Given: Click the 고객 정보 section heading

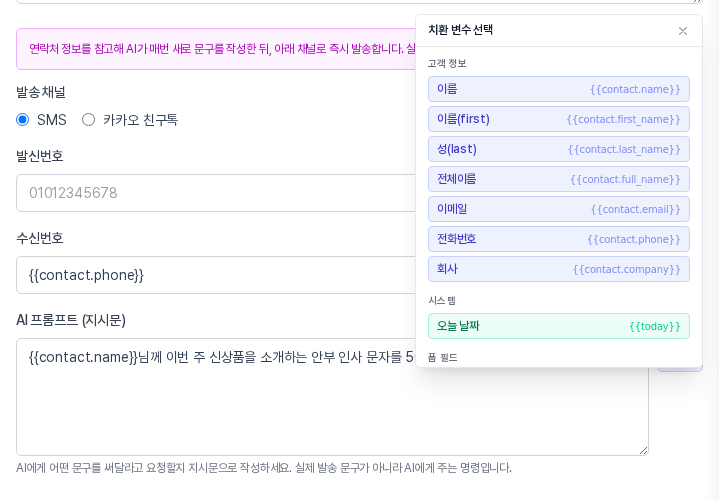Looking at the screenshot, I should 447,63.
